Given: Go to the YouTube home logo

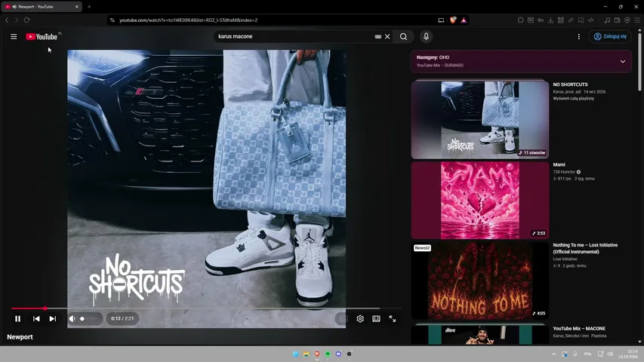Looking at the screenshot, I should [42, 36].
